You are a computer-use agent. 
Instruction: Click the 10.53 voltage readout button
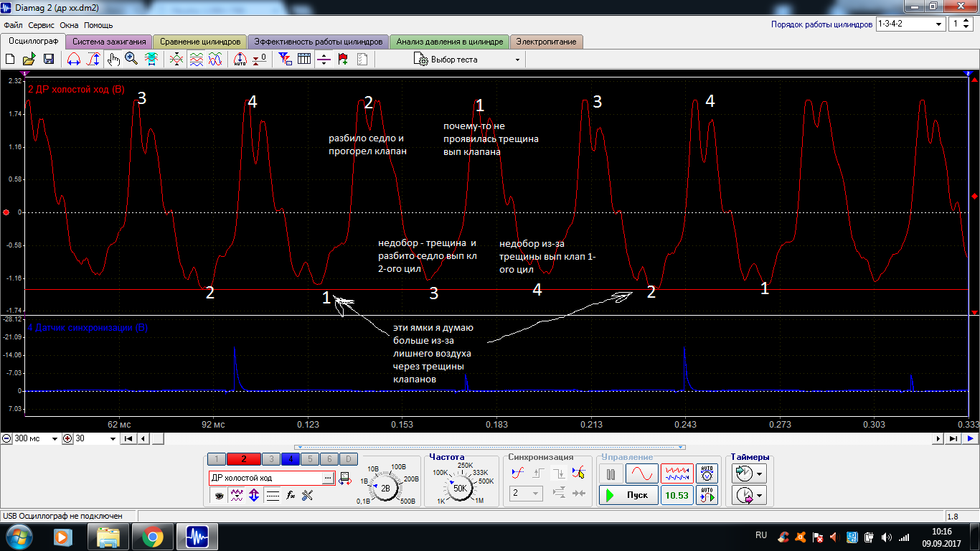[x=677, y=495]
